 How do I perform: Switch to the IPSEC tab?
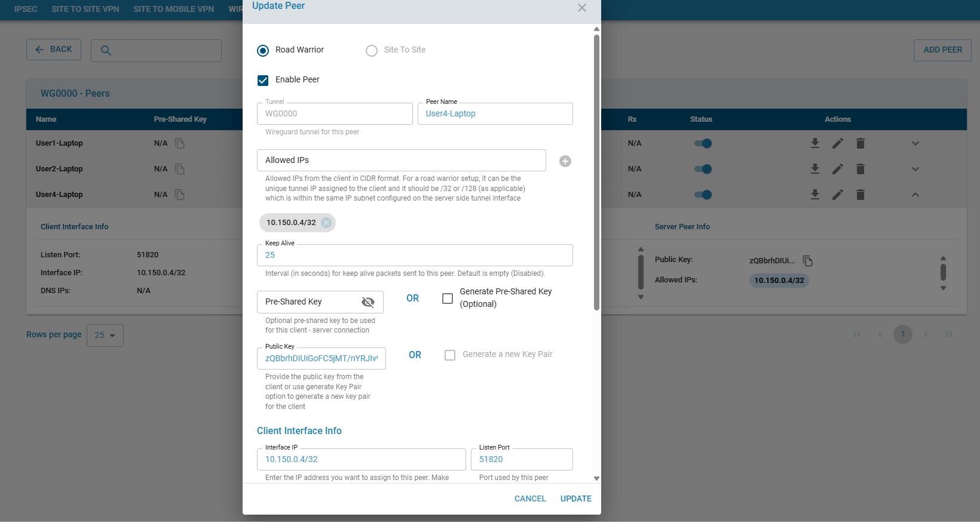pos(26,9)
